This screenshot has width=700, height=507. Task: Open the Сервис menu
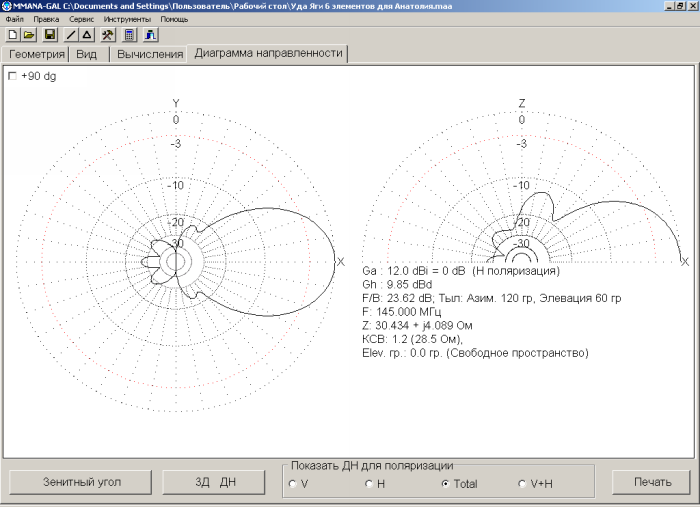point(81,19)
